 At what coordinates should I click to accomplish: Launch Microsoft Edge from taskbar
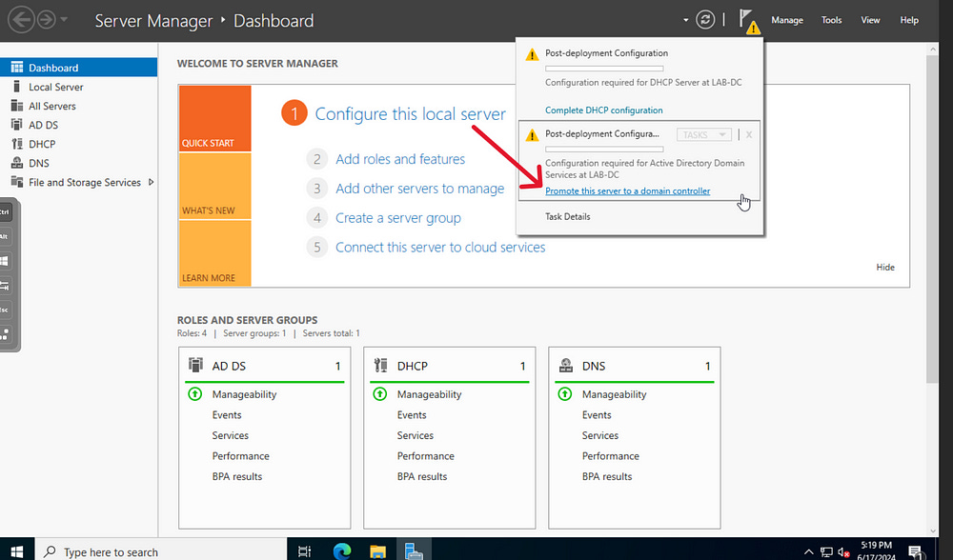pos(342,550)
